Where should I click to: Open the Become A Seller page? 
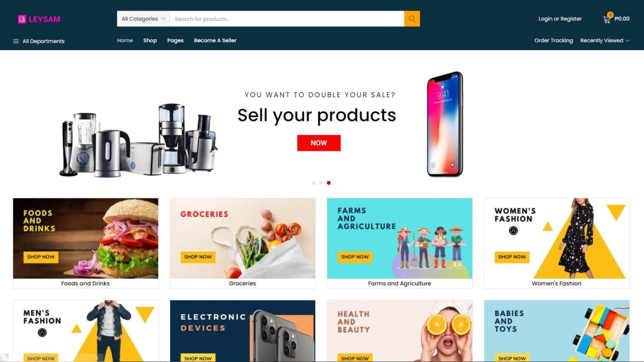point(215,41)
